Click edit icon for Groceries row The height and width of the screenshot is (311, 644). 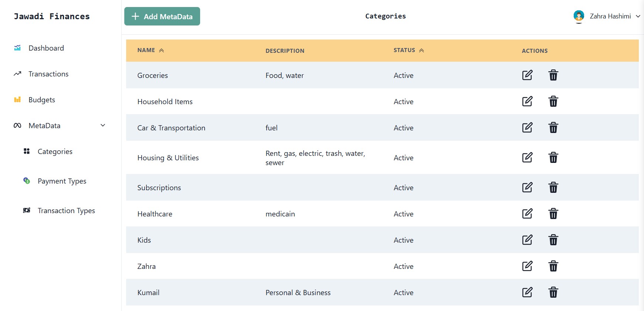pos(527,75)
